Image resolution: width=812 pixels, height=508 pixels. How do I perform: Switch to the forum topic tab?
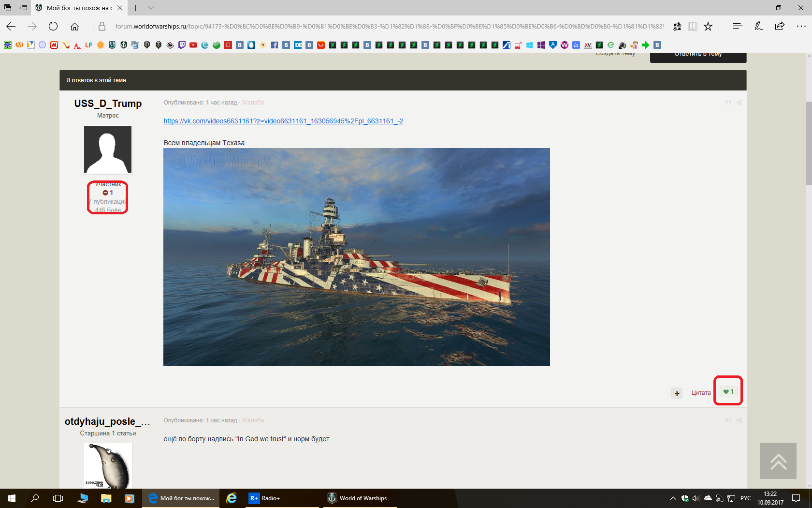click(79, 8)
